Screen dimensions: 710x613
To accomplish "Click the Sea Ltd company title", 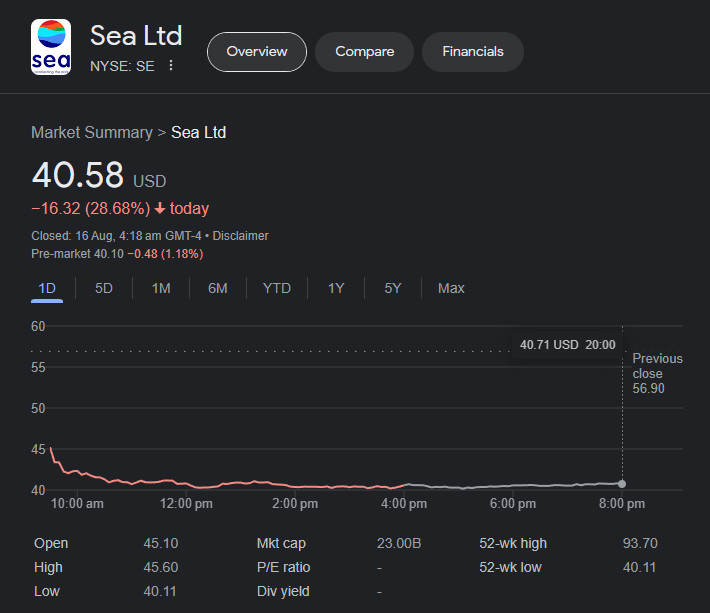I will pos(136,35).
